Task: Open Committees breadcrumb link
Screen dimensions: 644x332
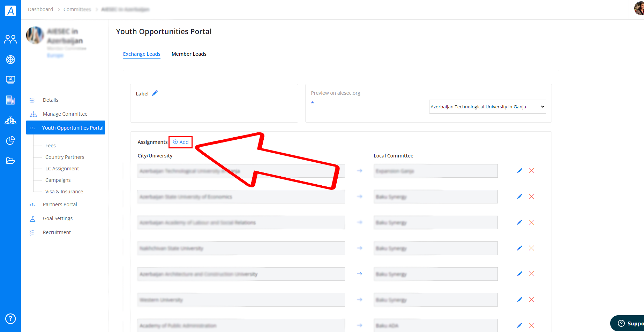Action: pos(77,9)
